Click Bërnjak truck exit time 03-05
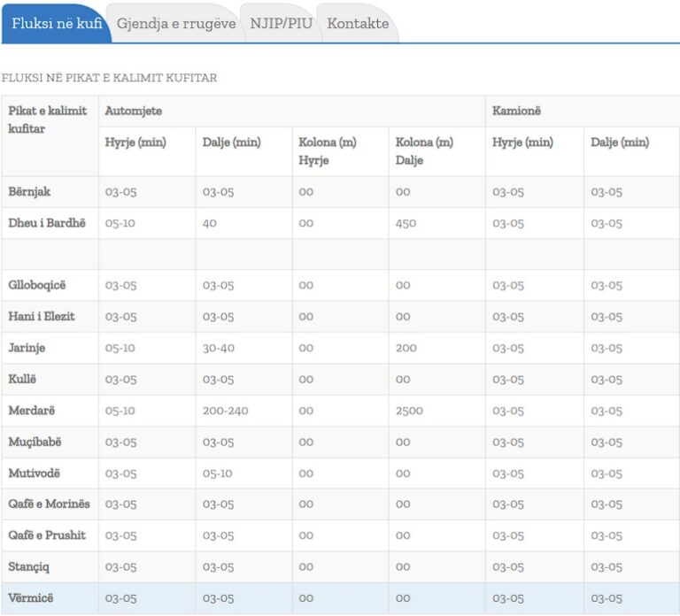The width and height of the screenshot is (680, 616). tap(607, 192)
